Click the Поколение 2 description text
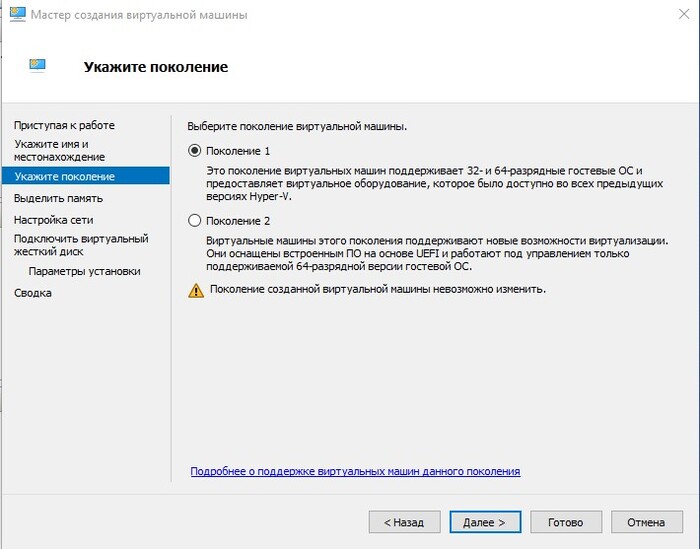700x549 pixels. pyautogui.click(x=437, y=254)
